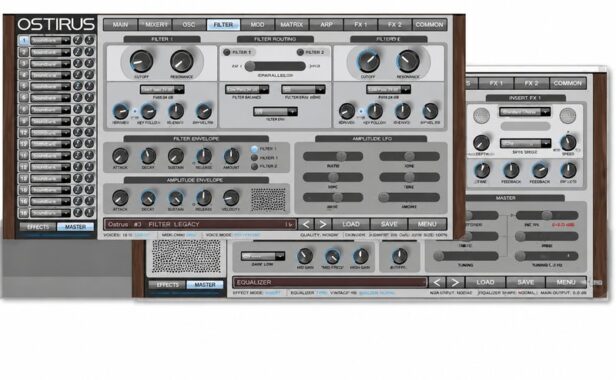Switch to the ARP tab

pyautogui.click(x=326, y=24)
